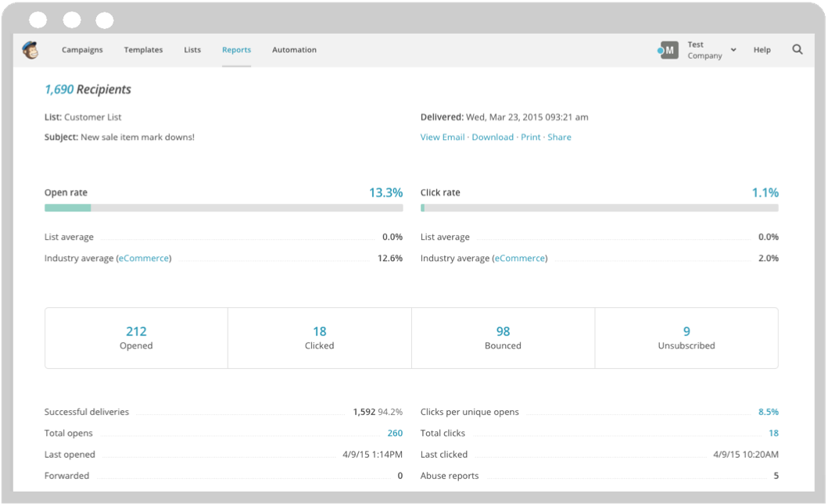
Task: Click the 12.6% industry average open rate
Action: [389, 258]
